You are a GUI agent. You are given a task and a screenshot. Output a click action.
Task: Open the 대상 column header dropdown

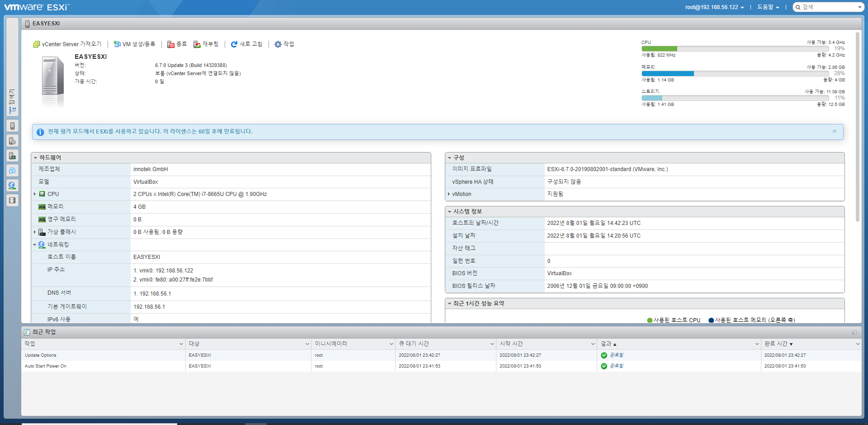coord(307,344)
